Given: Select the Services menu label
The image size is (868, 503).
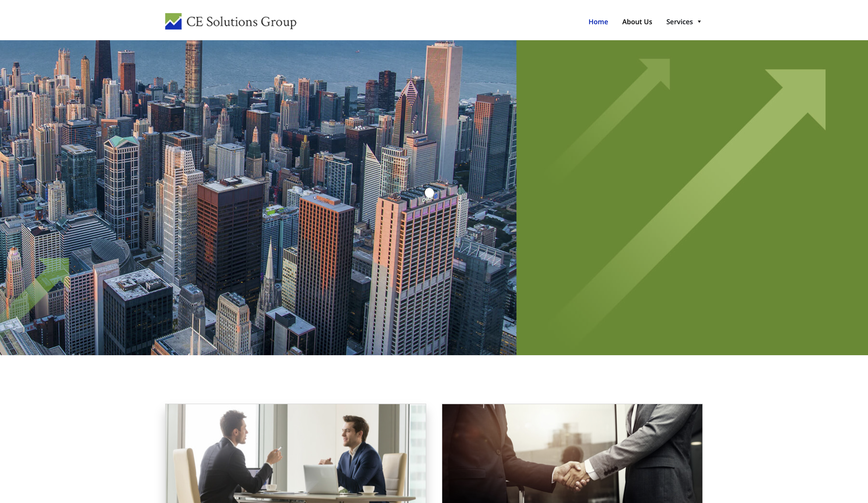Looking at the screenshot, I should (x=679, y=22).
